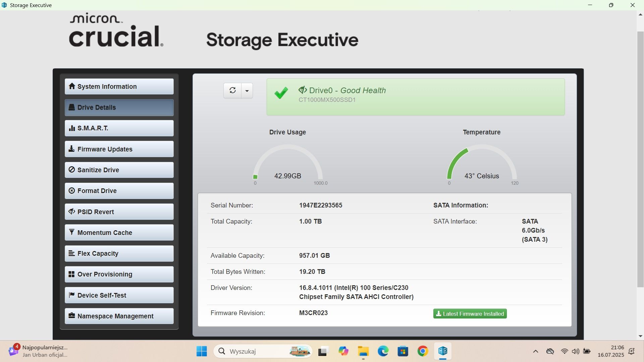Show hidden tray icons chevron
Screen dimensions: 644x362
(535, 351)
